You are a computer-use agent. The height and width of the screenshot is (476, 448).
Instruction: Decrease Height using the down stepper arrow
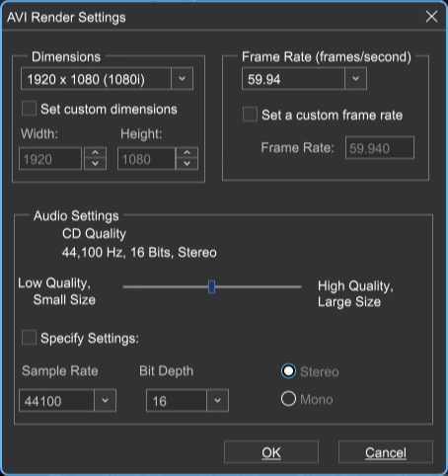(x=187, y=164)
